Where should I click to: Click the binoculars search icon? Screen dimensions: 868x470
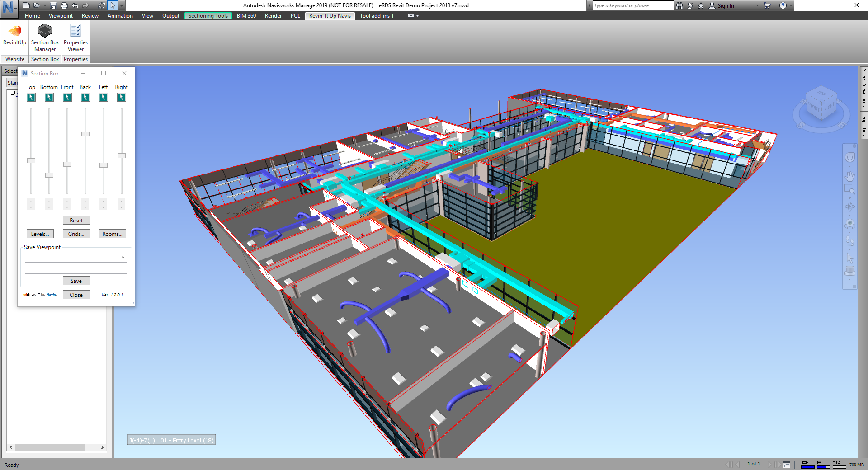coord(679,5)
